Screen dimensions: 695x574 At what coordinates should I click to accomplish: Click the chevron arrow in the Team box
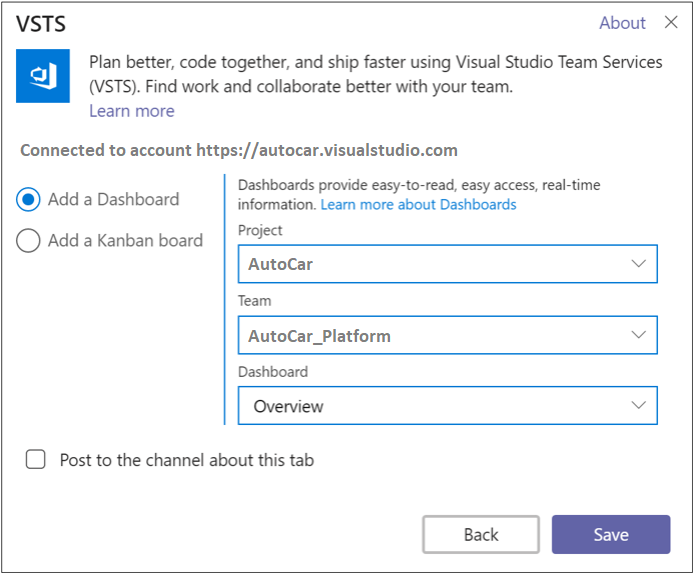[639, 335]
